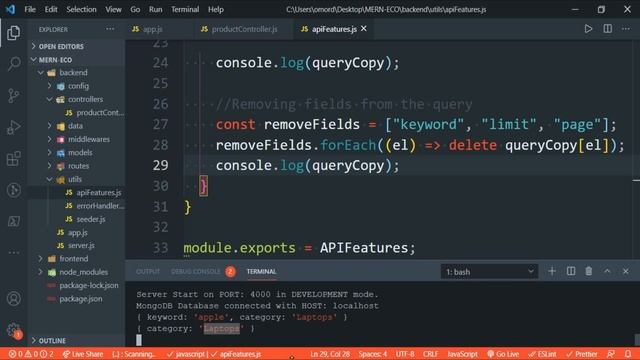Open Explorer views and more actions ellipsis
This screenshot has width=640, height=360.
110,29
